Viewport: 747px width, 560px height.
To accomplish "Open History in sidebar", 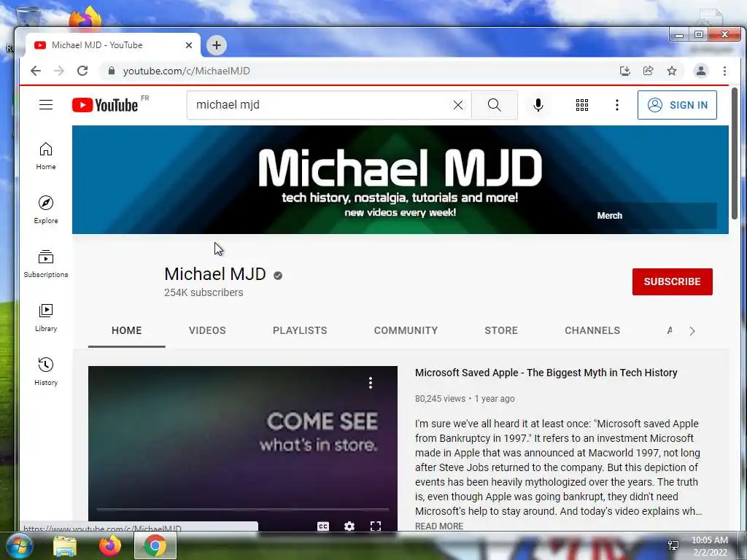I will coord(46,372).
